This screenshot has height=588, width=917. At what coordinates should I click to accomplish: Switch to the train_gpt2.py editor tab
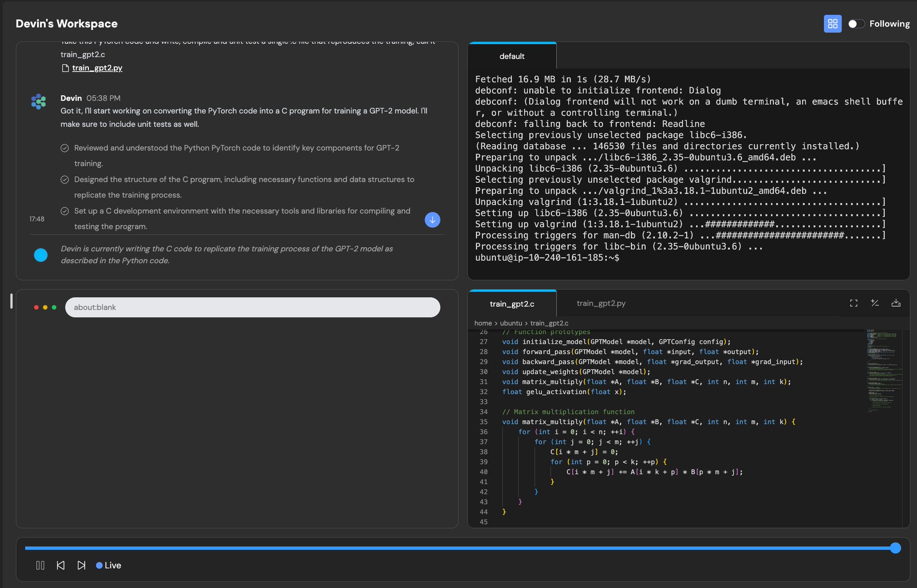[601, 303]
